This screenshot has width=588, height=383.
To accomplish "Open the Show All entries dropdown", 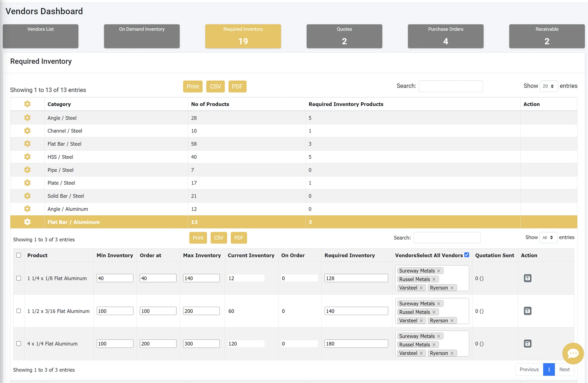I will click(x=548, y=238).
